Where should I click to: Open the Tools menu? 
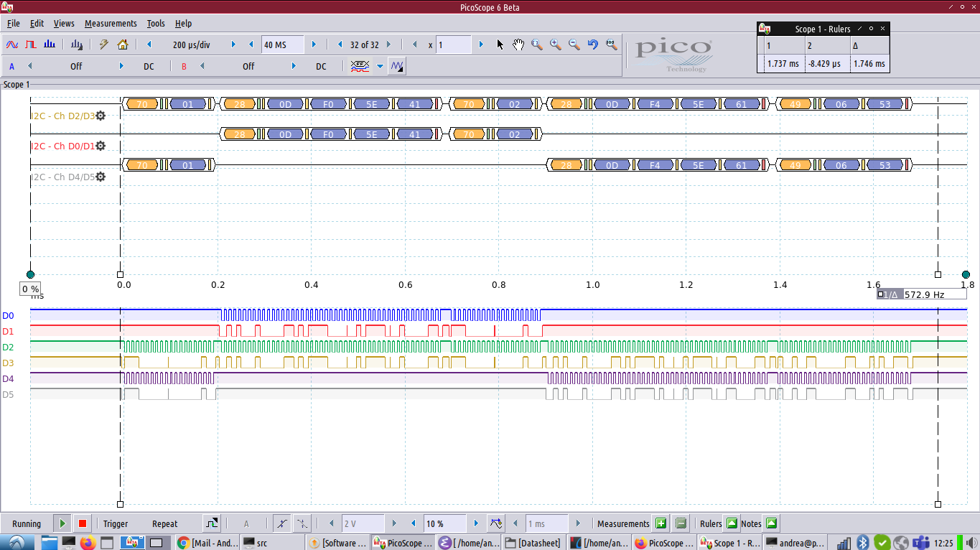coord(155,23)
